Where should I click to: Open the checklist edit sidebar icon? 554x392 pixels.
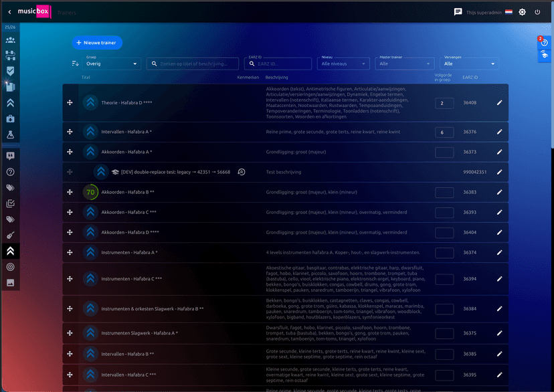coord(10,203)
